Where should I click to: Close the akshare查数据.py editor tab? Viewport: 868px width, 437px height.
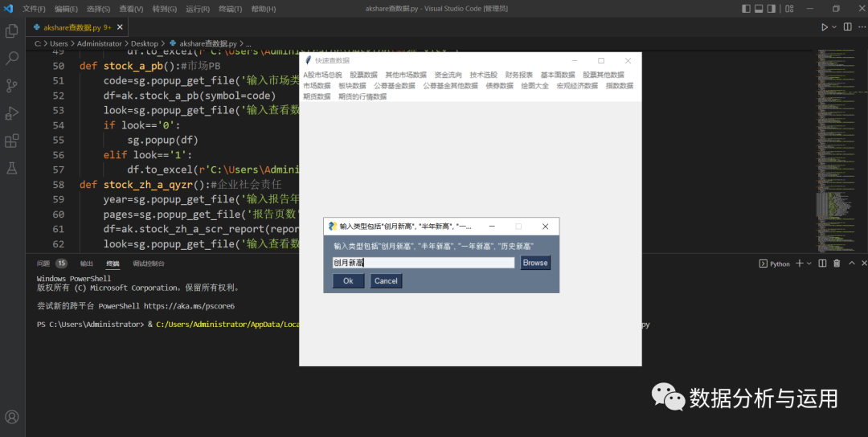(x=120, y=27)
